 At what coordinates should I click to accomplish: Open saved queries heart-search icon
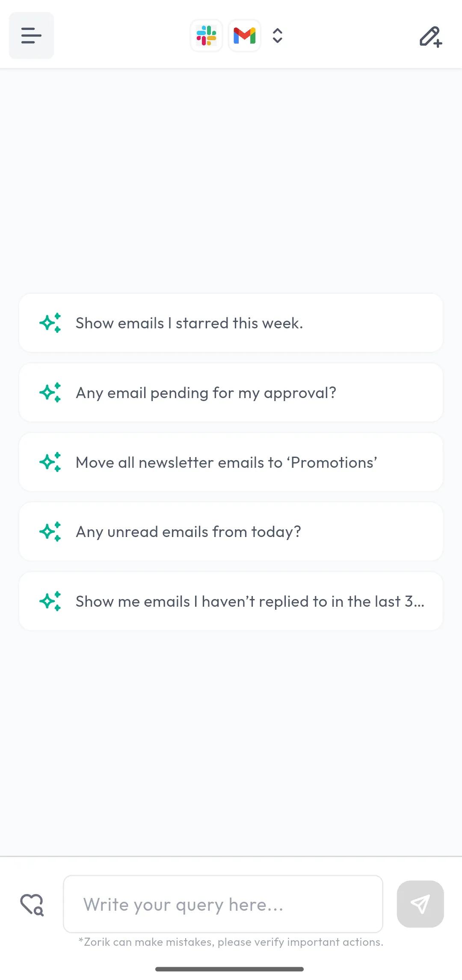[x=32, y=904]
